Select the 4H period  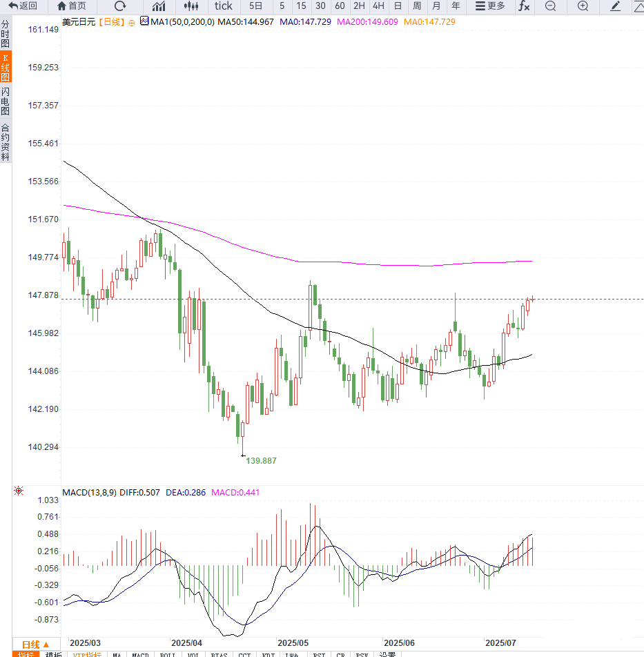point(378,6)
